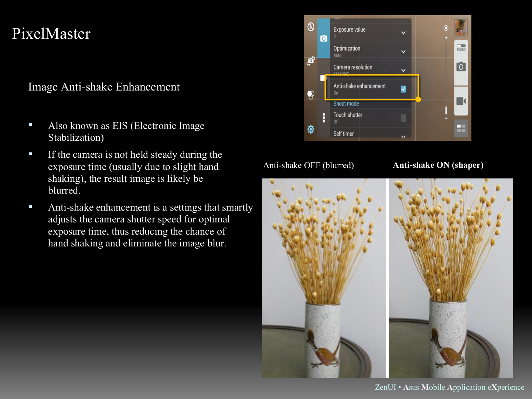Click the Self timer setting label
The height and width of the screenshot is (399, 532).
point(344,134)
